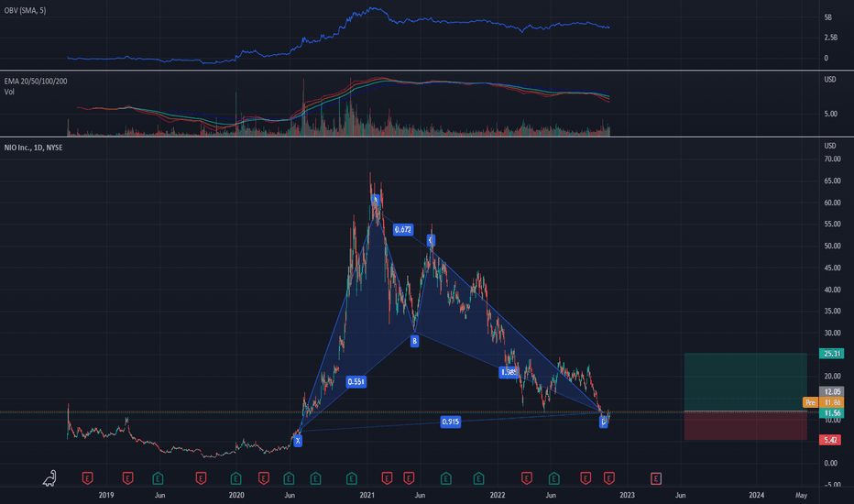Click the red 5.42 stop price label
This screenshot has height=504, width=854.
click(832, 440)
